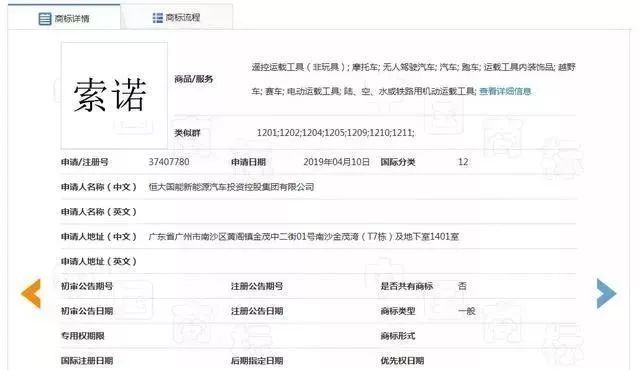Click the 商标形式 label
640x370 pixels.
[398, 336]
